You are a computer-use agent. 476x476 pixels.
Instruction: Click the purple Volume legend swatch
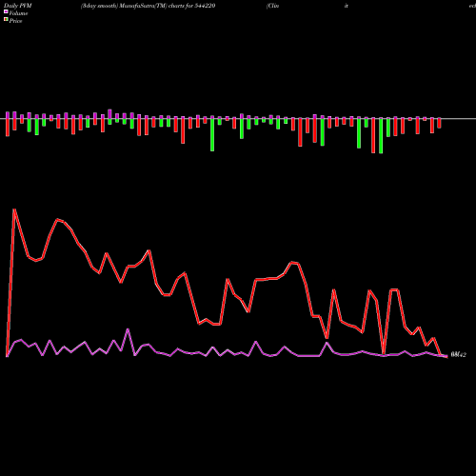pyautogui.click(x=6, y=12)
